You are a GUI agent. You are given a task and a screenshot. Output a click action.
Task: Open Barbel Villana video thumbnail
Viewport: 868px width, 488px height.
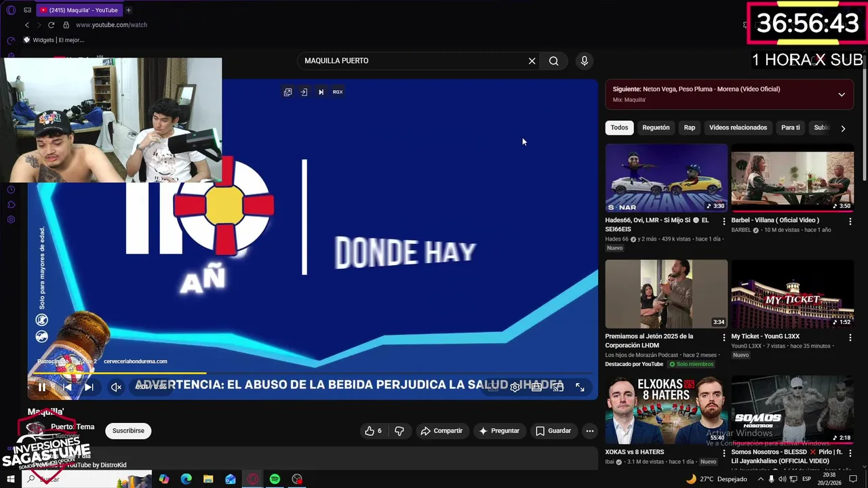click(792, 178)
